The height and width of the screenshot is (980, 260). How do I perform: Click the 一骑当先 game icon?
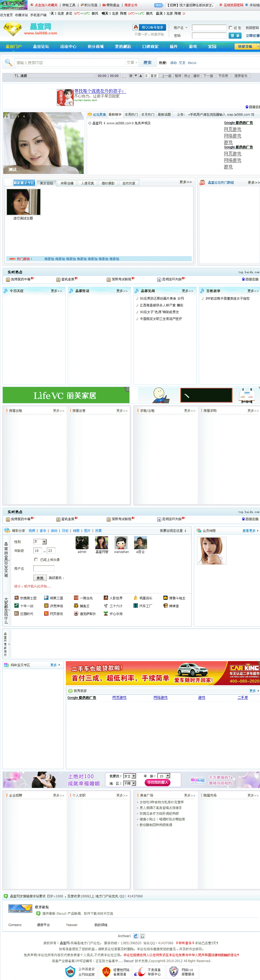pos(76,598)
